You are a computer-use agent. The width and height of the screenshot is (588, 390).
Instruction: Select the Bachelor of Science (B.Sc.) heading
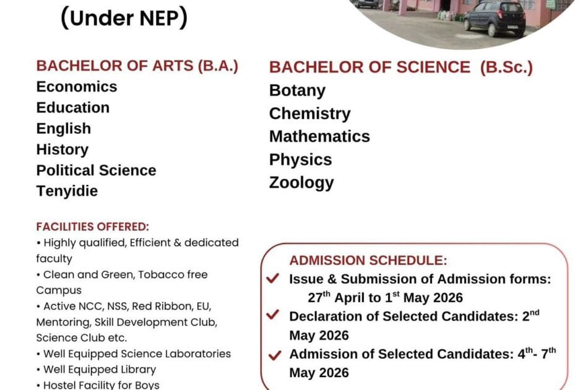[401, 67]
